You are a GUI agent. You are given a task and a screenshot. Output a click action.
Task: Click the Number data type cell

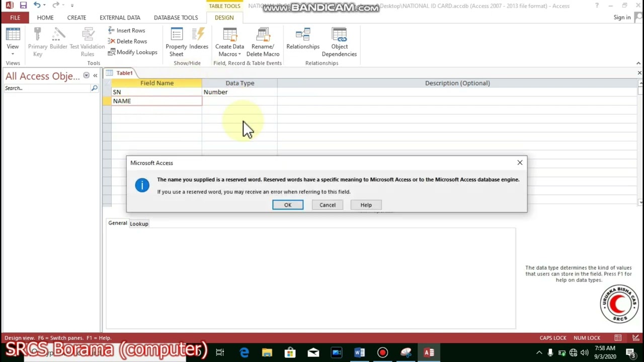tap(239, 92)
